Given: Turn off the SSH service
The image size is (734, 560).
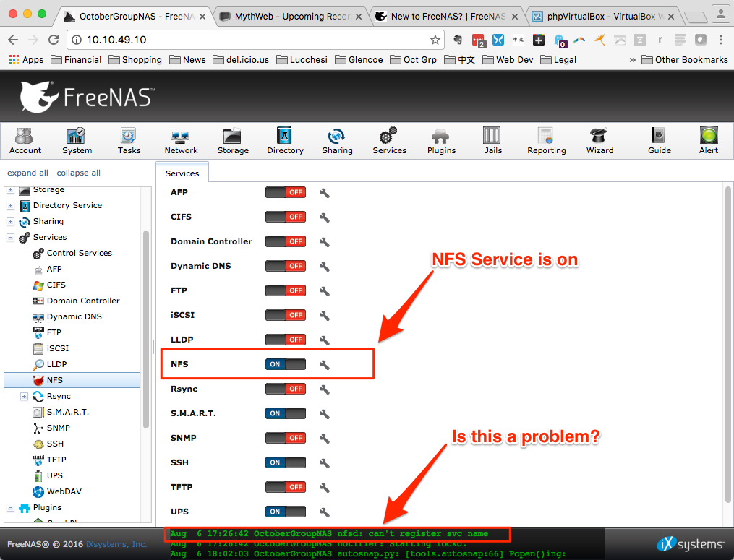Looking at the screenshot, I should click(286, 462).
